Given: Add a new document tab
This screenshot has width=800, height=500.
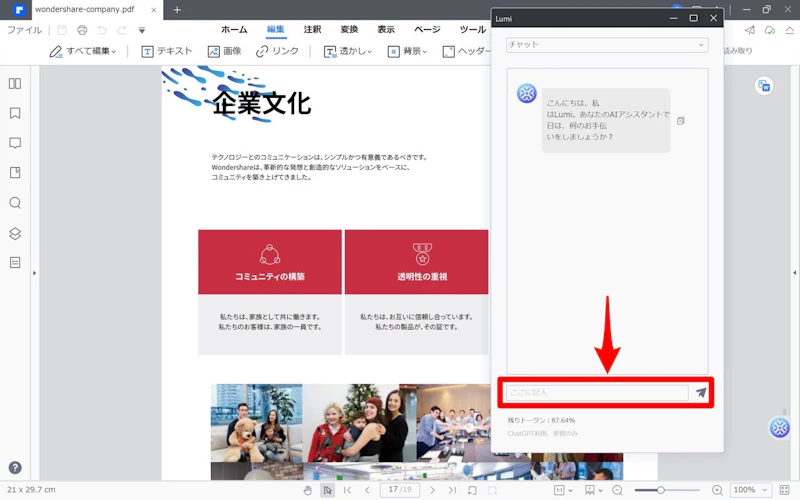Looking at the screenshot, I should [x=177, y=10].
